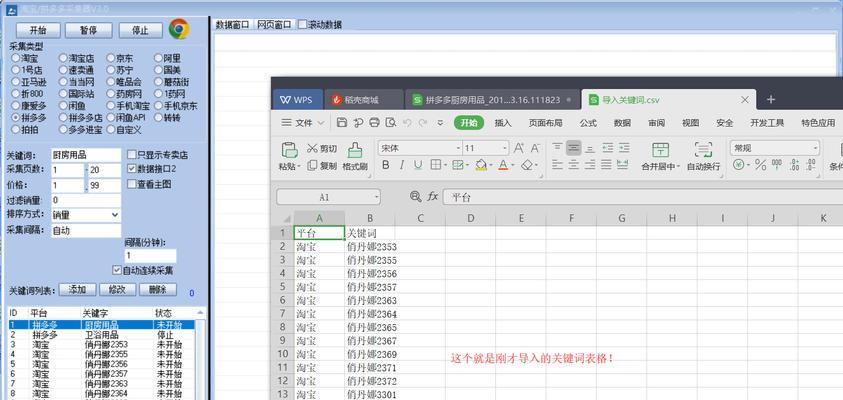Open the 文件 menu dropdown
The width and height of the screenshot is (843, 400).
point(303,123)
